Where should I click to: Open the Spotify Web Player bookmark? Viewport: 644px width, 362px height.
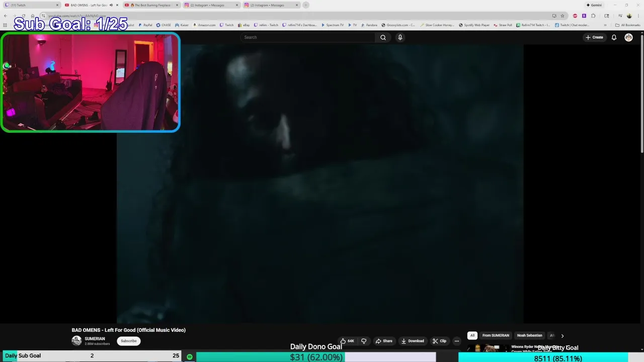point(474,25)
